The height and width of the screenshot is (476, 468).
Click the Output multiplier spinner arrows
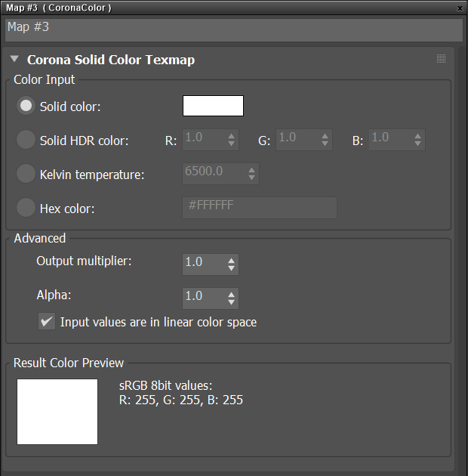coord(232,264)
